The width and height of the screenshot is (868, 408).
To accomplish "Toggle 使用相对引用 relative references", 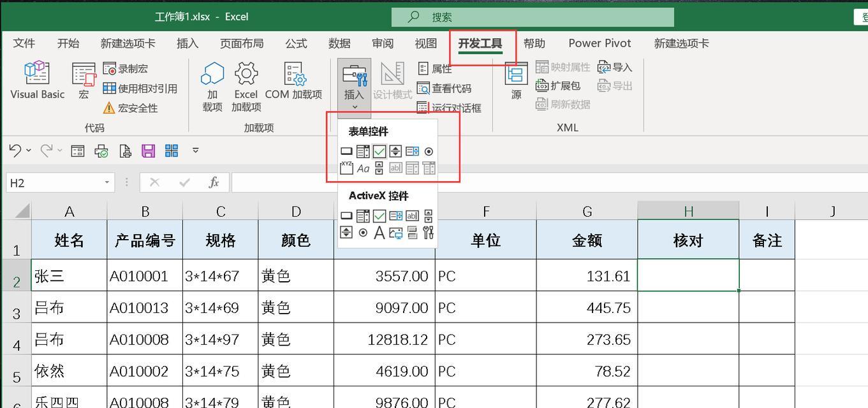I will click(x=140, y=88).
